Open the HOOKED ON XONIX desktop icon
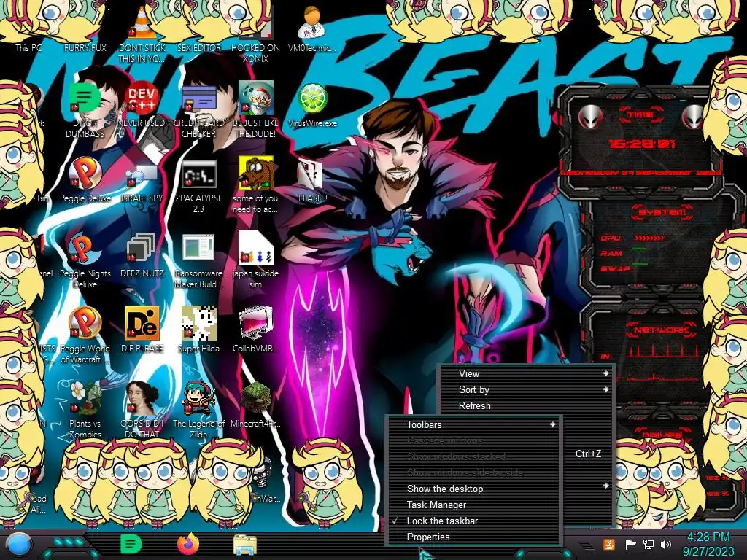This screenshot has height=560, width=747. pos(255,34)
